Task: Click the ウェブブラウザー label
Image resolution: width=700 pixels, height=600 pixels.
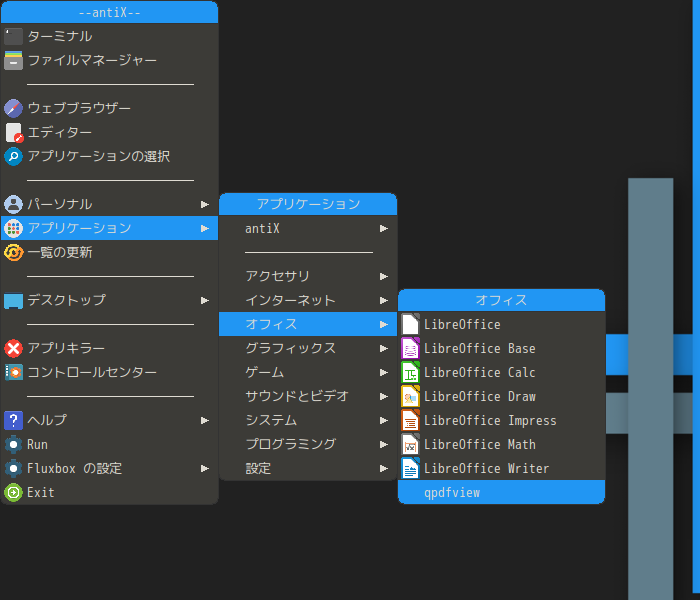Action: click(79, 108)
